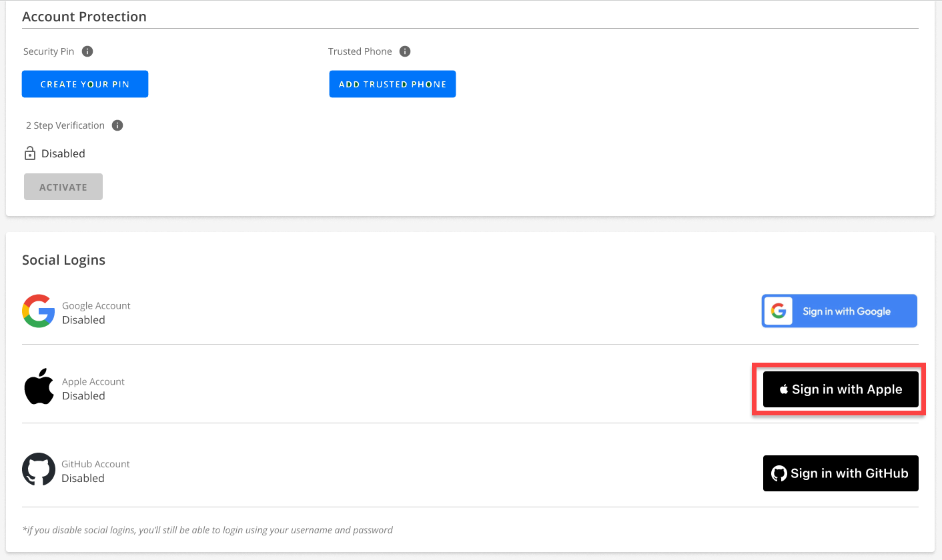Click the Sign in with Apple button

(x=841, y=389)
